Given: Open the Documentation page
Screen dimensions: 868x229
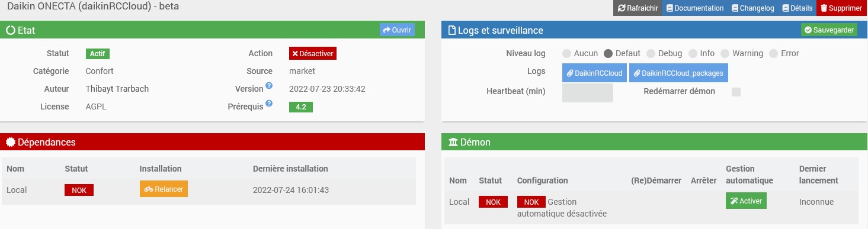Looking at the screenshot, I should (x=695, y=8).
